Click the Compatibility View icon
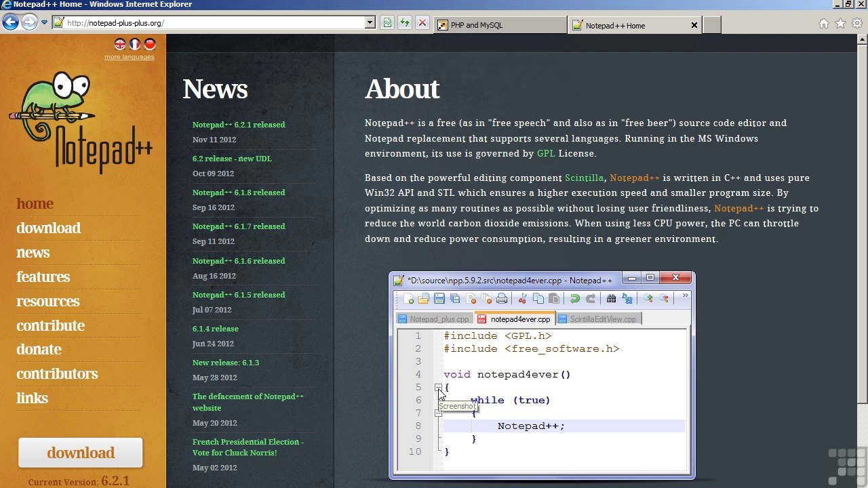868x488 pixels. (387, 23)
